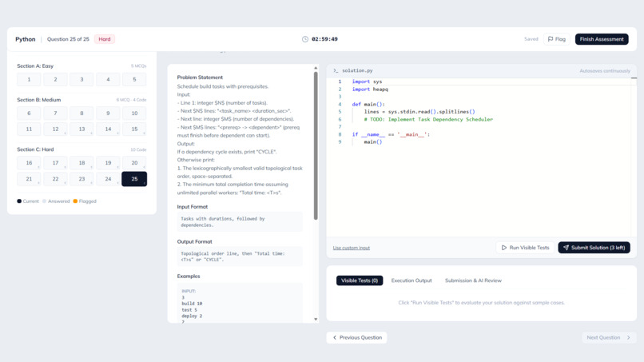The width and height of the screenshot is (644, 362).
Task: Jump to question 22
Action: point(55,179)
